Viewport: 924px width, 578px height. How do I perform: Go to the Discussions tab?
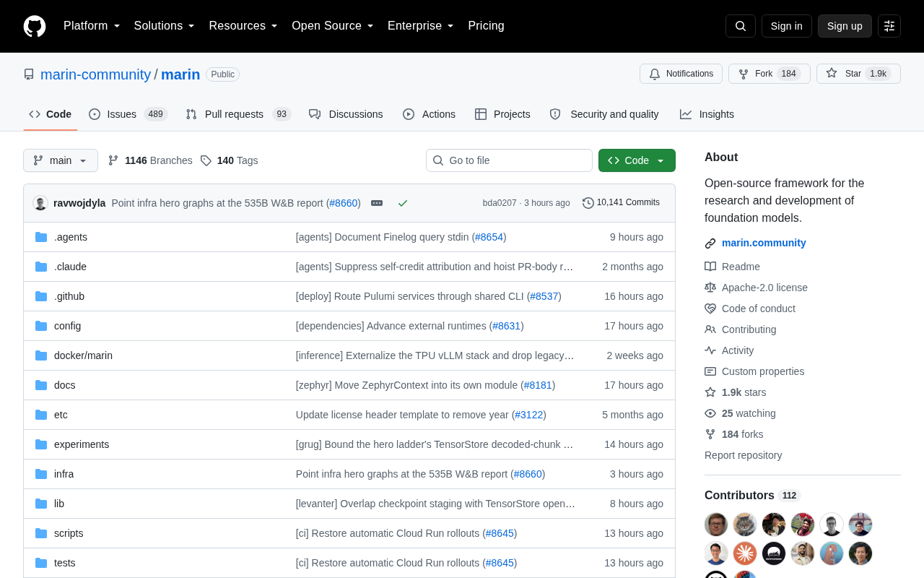click(x=346, y=114)
